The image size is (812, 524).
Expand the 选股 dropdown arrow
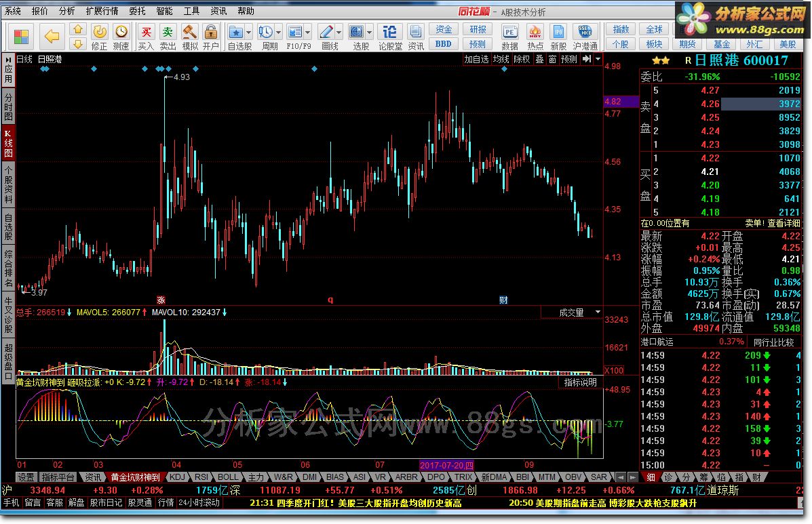[x=370, y=33]
